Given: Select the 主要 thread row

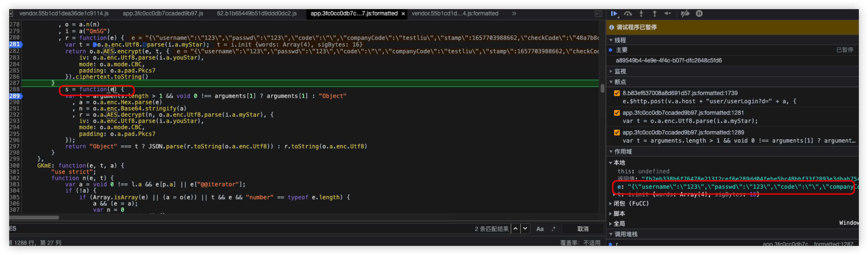Looking at the screenshot, I should pos(732,50).
